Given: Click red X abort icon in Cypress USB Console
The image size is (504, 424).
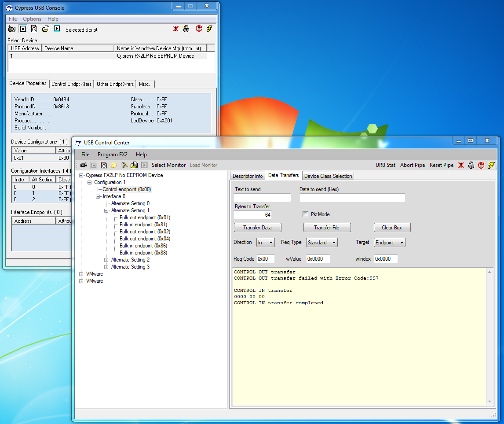Looking at the screenshot, I should tap(175, 29).
